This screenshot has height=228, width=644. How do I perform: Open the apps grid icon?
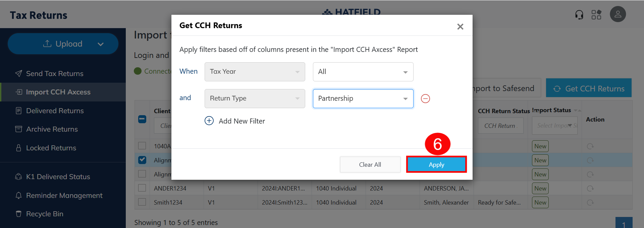596,15
